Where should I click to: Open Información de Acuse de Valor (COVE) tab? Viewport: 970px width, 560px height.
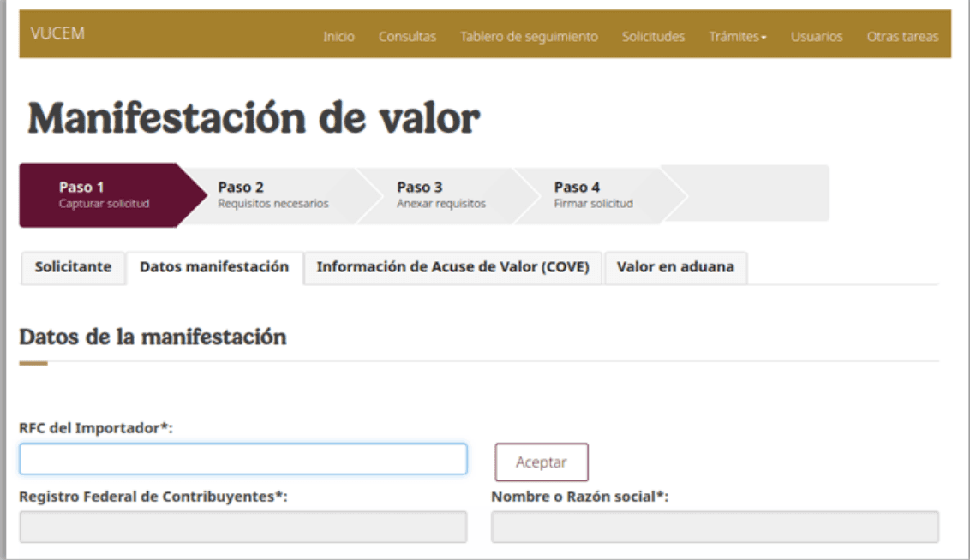click(452, 267)
